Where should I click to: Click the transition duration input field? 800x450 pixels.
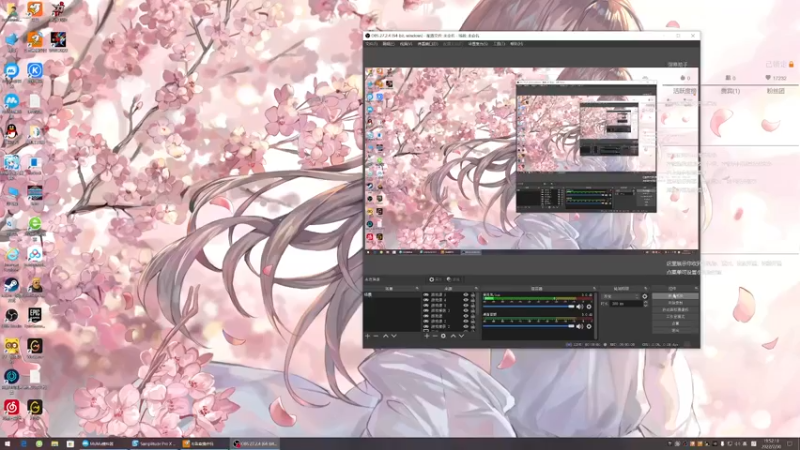pyautogui.click(x=627, y=304)
